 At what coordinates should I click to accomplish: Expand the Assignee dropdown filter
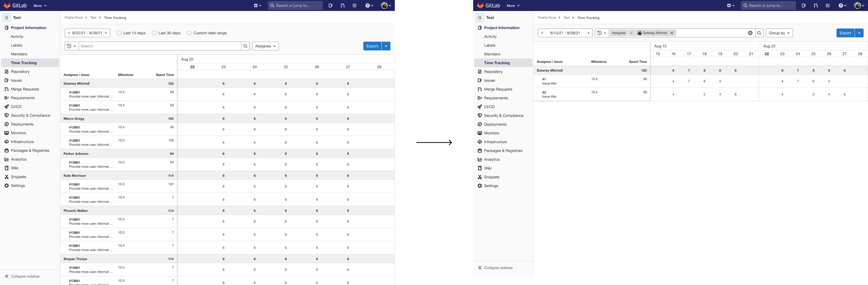(x=265, y=46)
